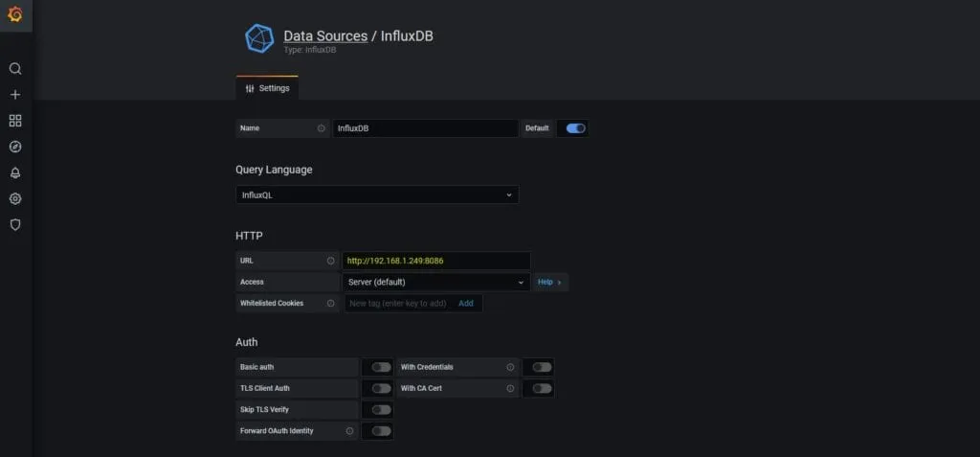Show the info tooltip beside Name
The height and width of the screenshot is (457, 980).
coord(322,128)
